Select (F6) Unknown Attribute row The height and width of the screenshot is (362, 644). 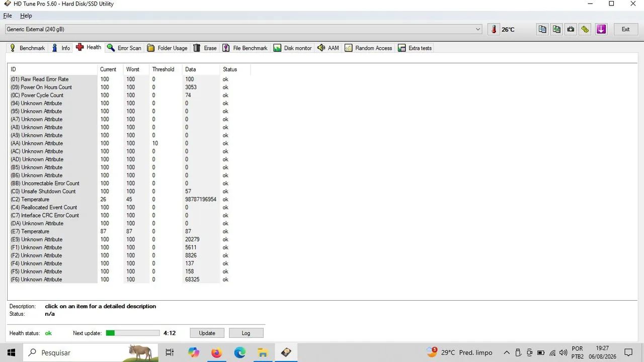pos(129,280)
